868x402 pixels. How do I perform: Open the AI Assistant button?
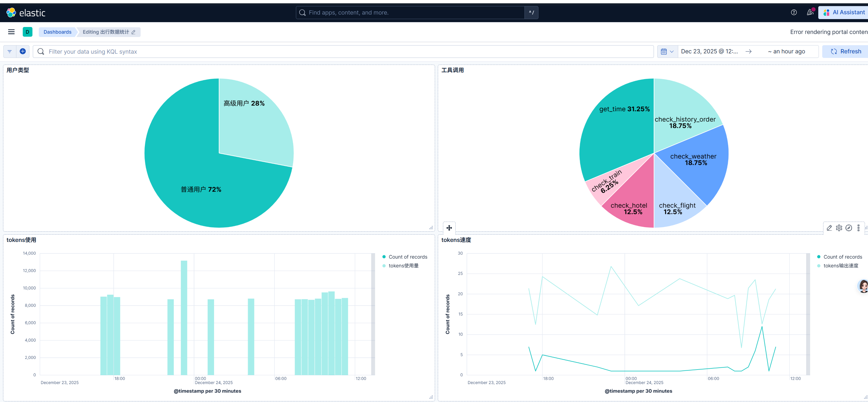844,12
